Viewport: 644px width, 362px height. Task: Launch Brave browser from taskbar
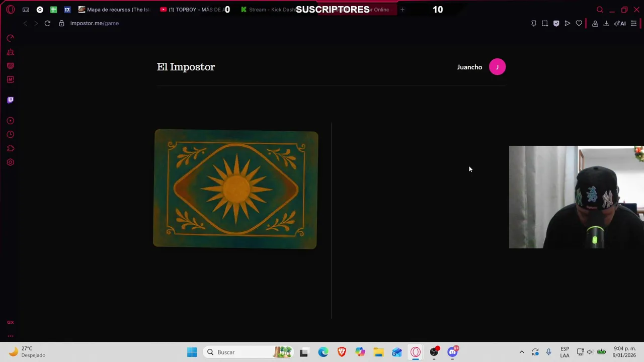(342, 352)
